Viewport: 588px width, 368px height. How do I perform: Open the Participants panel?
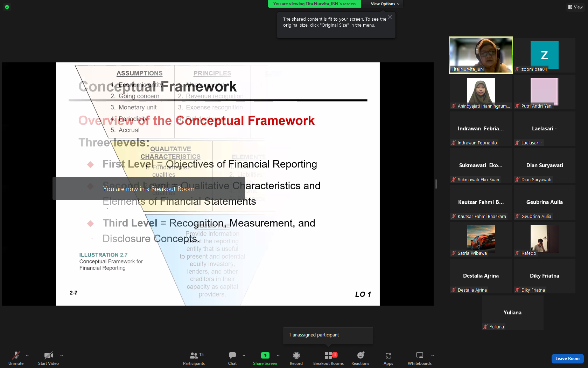coord(194,358)
